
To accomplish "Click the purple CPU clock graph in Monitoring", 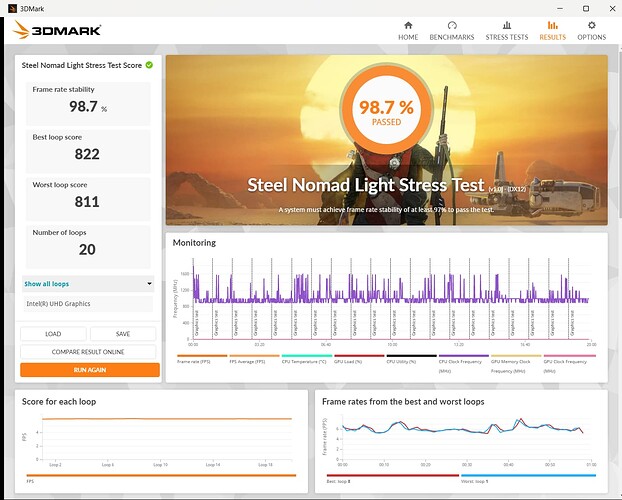I will click(x=391, y=288).
